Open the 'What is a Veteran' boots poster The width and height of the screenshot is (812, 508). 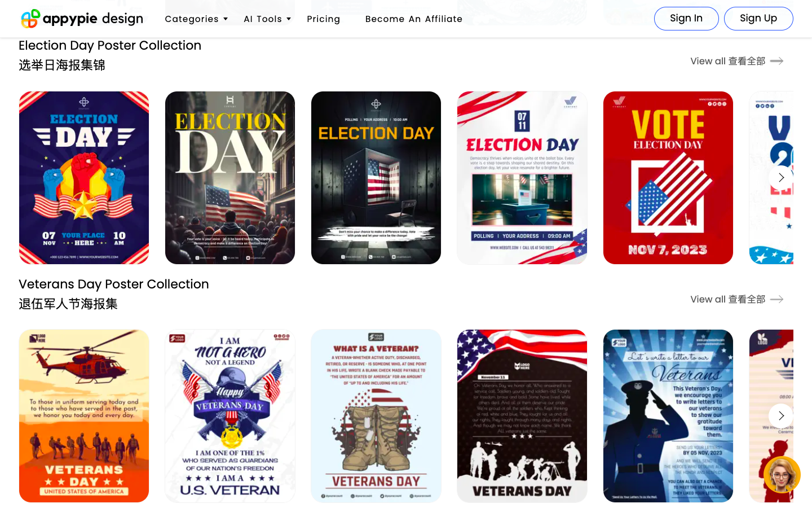376,416
